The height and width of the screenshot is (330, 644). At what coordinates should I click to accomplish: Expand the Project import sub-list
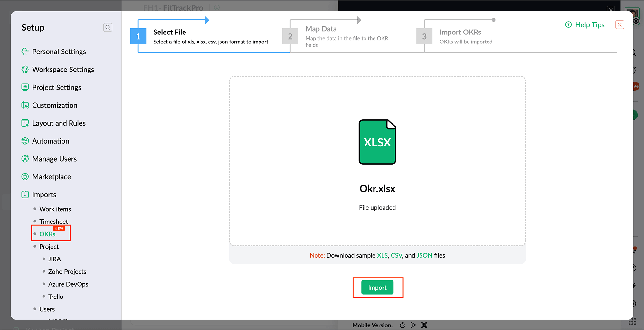49,246
